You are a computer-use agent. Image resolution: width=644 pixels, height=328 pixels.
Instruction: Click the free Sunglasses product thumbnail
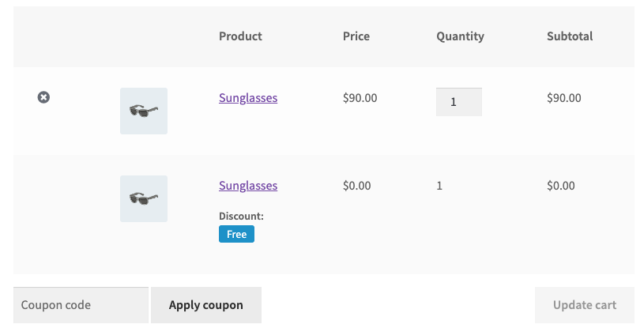point(144,198)
